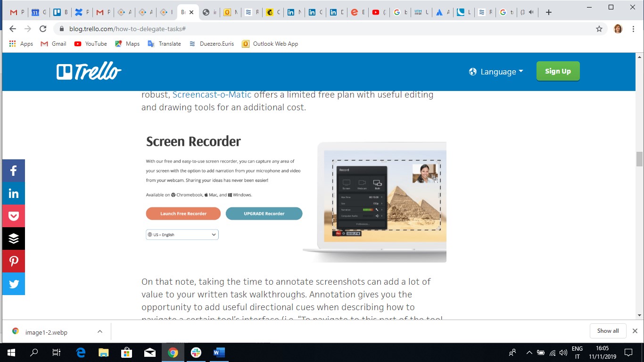644x362 pixels.
Task: Open the Gmail bookmark
Action: pos(53,44)
